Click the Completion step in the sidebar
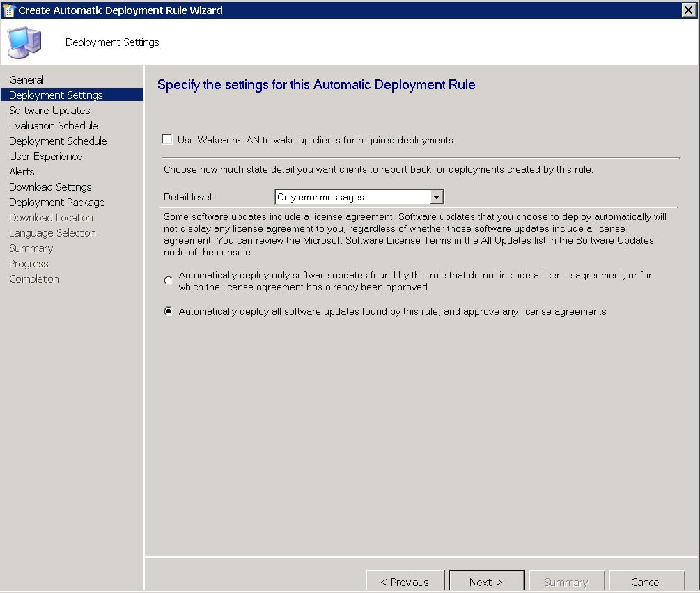The image size is (700, 593). click(x=34, y=279)
